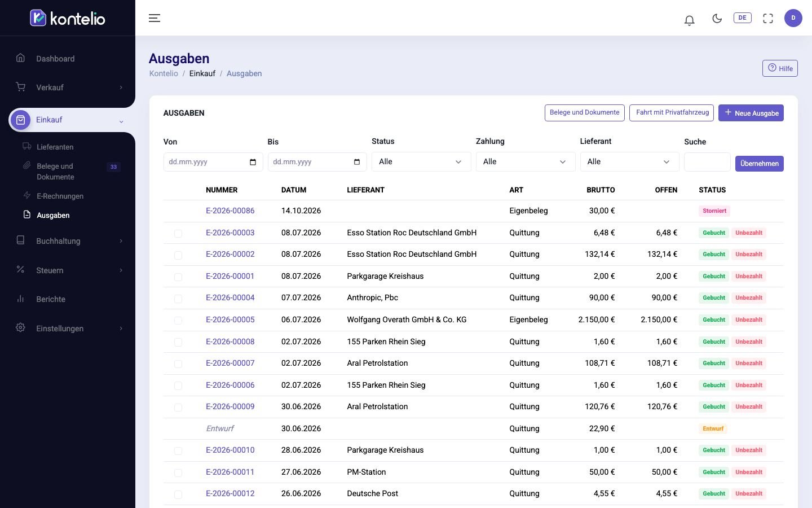Expand the Buchhaltung menu chevron
812x508 pixels.
[x=121, y=241]
